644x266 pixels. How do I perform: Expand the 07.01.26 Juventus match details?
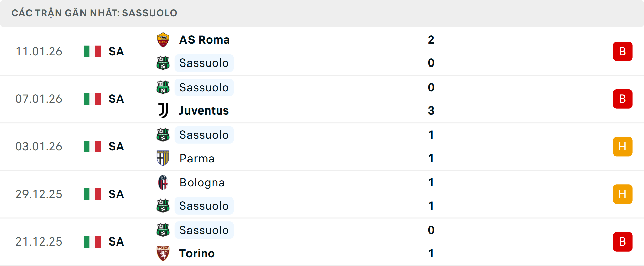322,99
